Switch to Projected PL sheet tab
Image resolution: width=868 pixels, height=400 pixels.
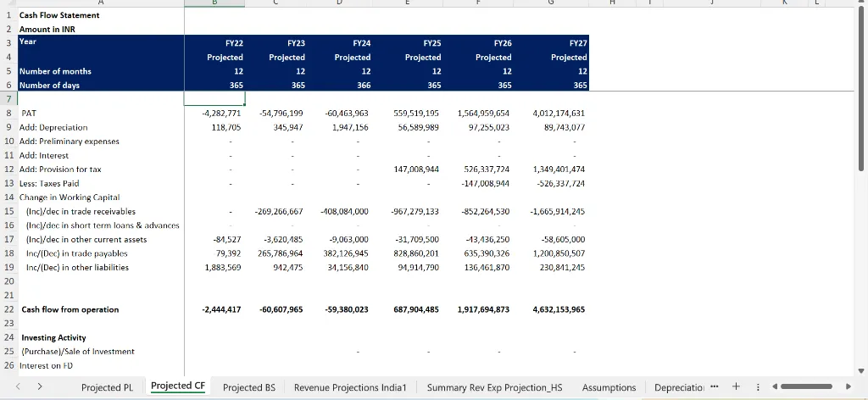[107, 387]
